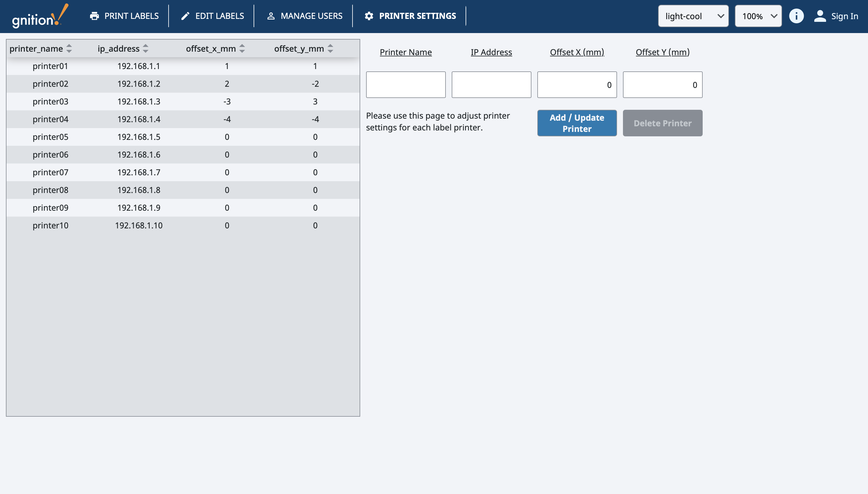Image resolution: width=868 pixels, height=494 pixels.
Task: Click Add / Update Printer button
Action: coord(577,123)
